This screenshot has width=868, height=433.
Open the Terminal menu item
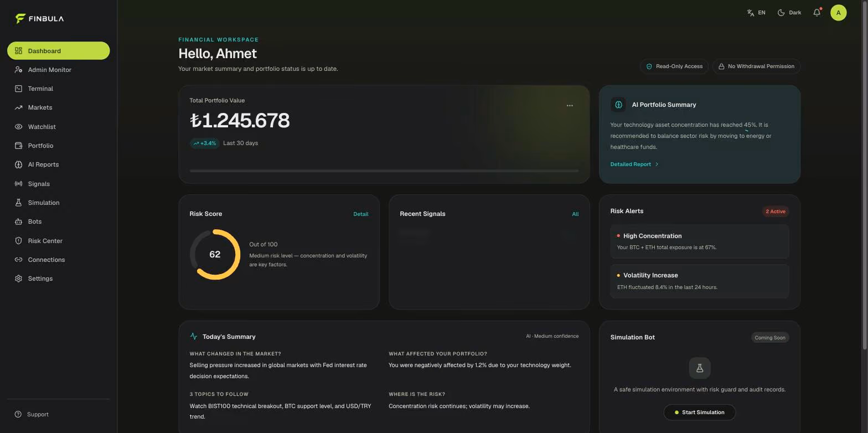point(58,89)
